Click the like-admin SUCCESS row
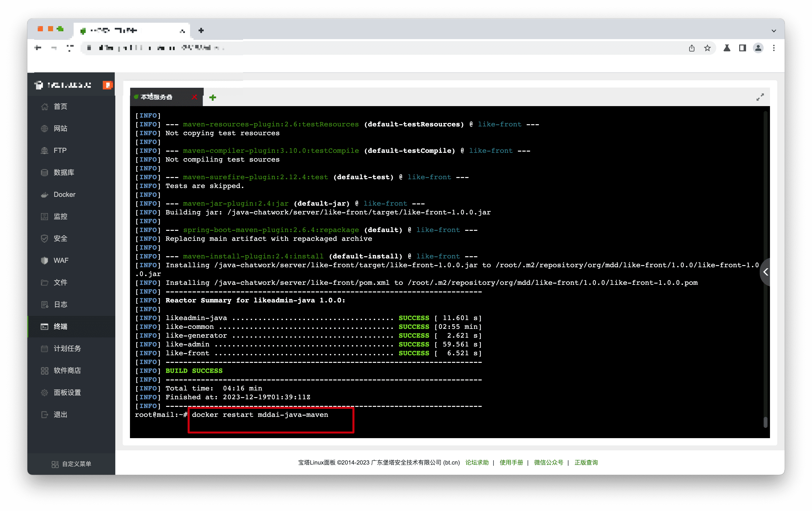This screenshot has width=812, height=511. (x=309, y=344)
